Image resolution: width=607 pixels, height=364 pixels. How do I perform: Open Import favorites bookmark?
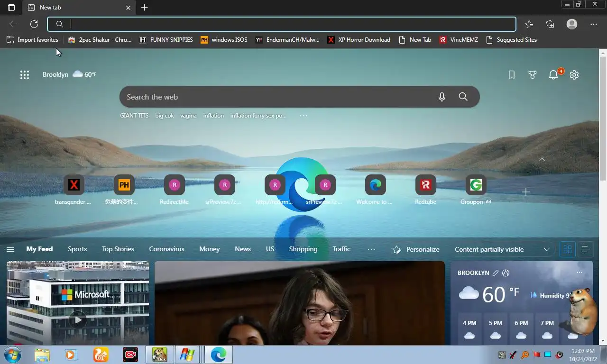[x=32, y=40]
